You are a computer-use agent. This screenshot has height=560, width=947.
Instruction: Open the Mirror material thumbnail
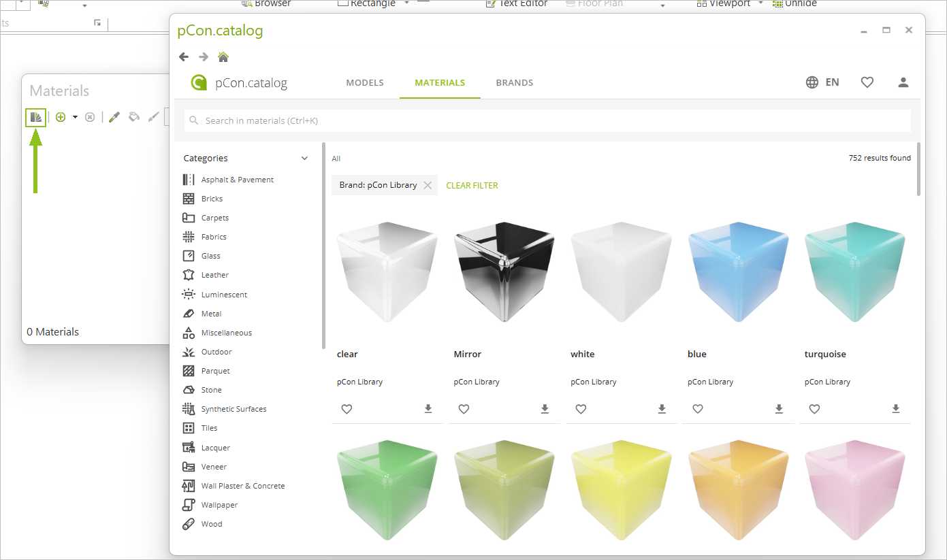(504, 271)
